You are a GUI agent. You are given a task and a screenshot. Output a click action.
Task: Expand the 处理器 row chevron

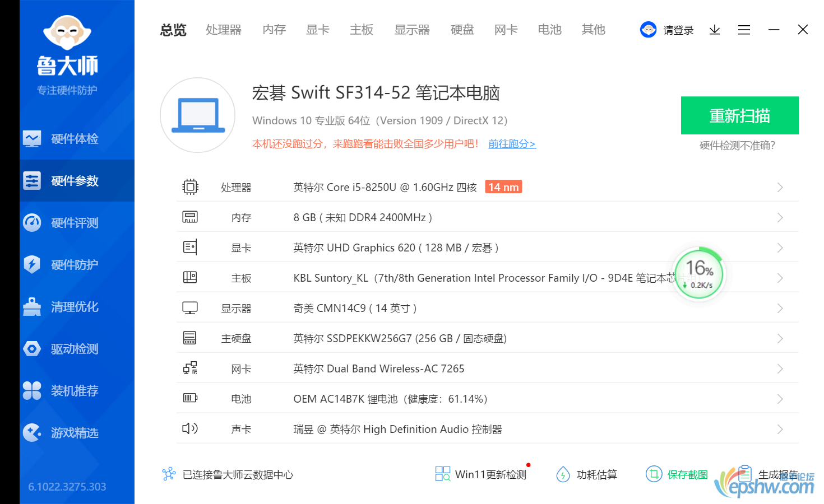[780, 187]
